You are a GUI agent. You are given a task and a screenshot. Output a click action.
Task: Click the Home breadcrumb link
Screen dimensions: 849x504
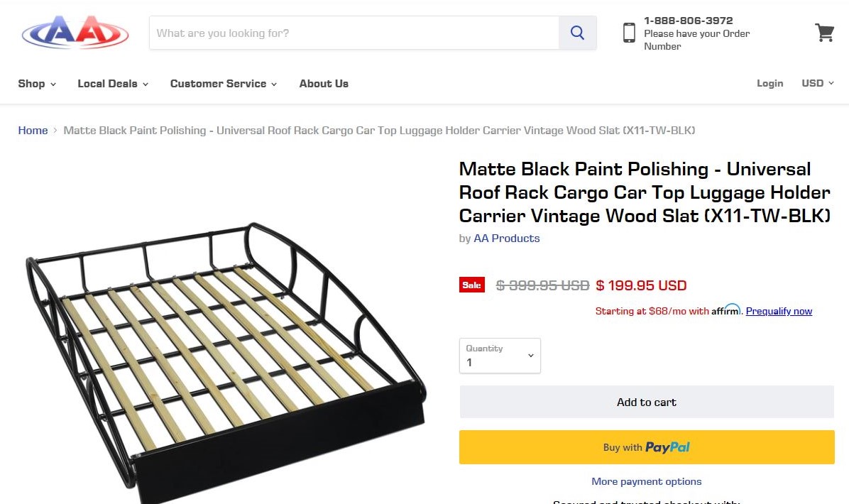pos(33,131)
